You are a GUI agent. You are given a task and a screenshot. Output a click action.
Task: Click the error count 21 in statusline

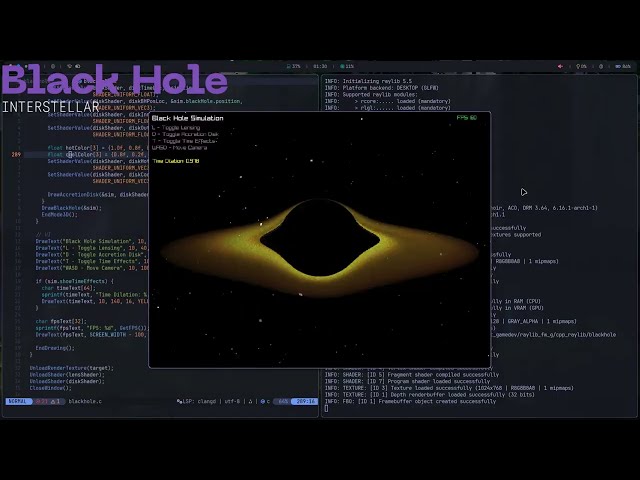click(42, 401)
